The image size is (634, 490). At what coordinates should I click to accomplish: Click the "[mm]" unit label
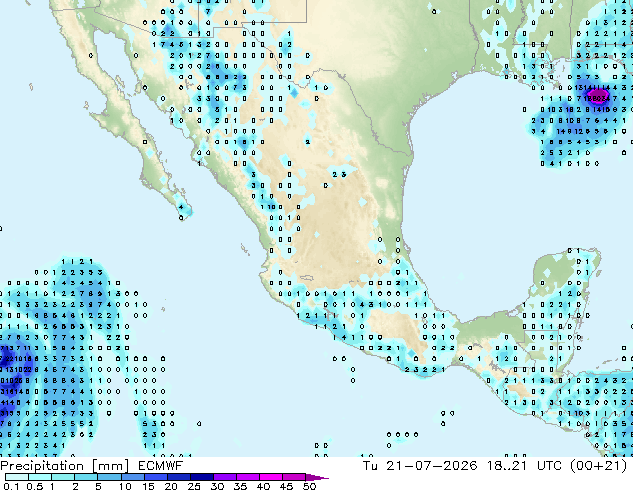click(x=110, y=466)
